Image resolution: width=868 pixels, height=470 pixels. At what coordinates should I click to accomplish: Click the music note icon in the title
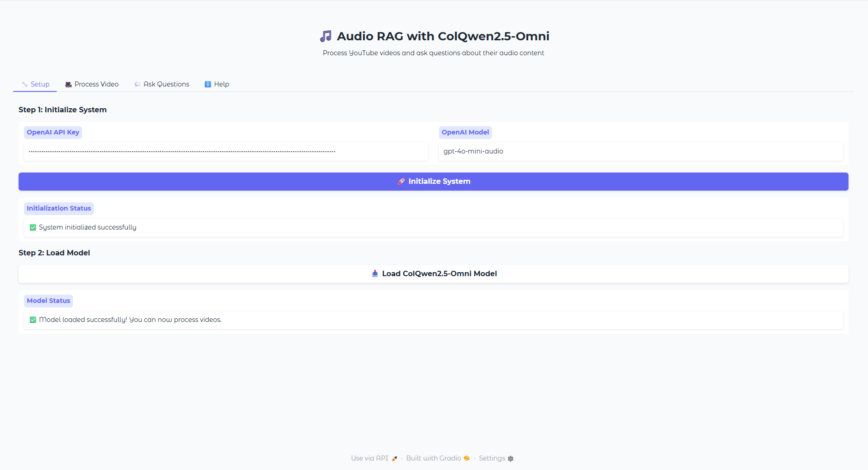coord(326,36)
